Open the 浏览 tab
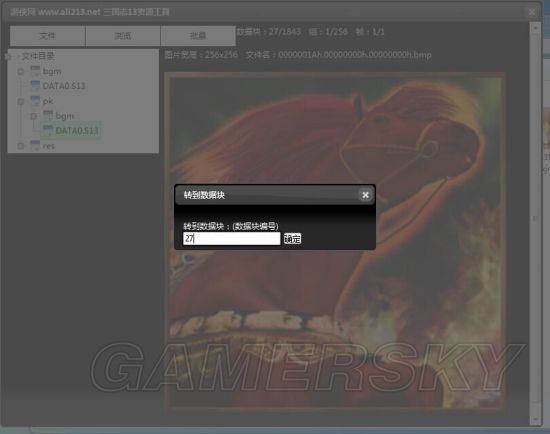The image size is (550, 434). point(123,36)
